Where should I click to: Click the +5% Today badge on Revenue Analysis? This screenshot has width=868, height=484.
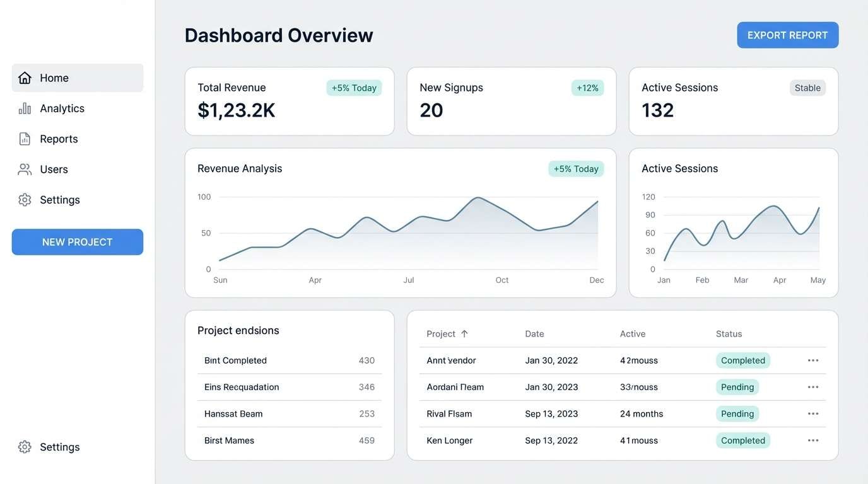[575, 168]
